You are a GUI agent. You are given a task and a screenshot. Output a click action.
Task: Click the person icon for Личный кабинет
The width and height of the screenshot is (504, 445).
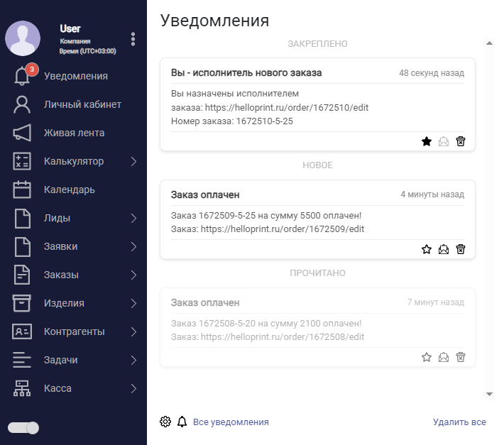(22, 104)
